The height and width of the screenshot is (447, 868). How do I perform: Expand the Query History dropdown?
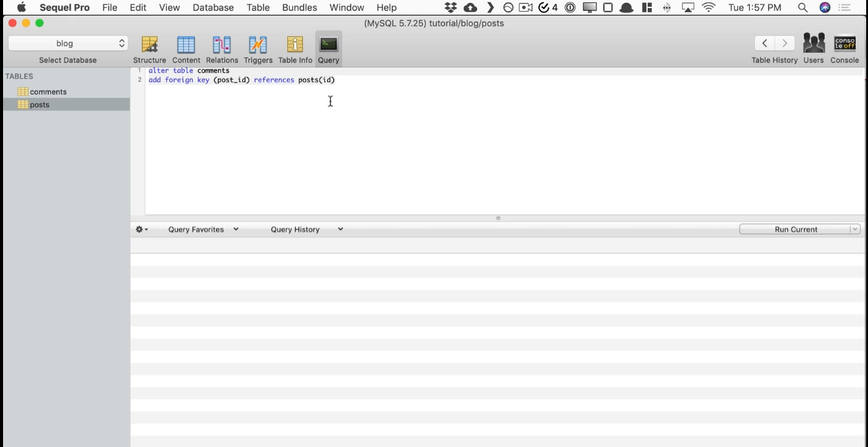pos(307,229)
